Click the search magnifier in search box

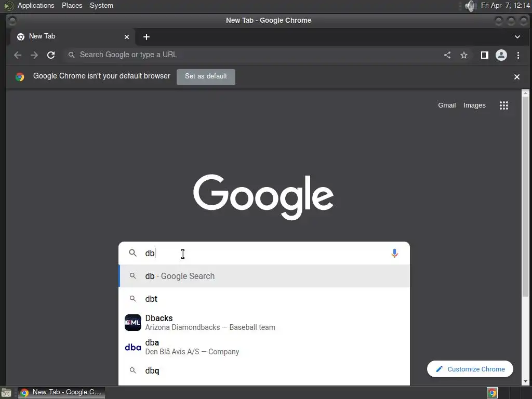point(132,253)
